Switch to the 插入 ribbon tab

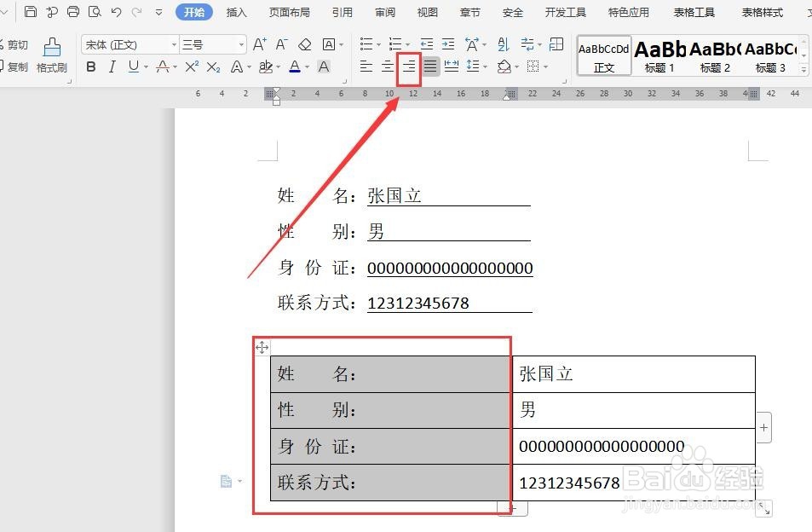click(236, 12)
